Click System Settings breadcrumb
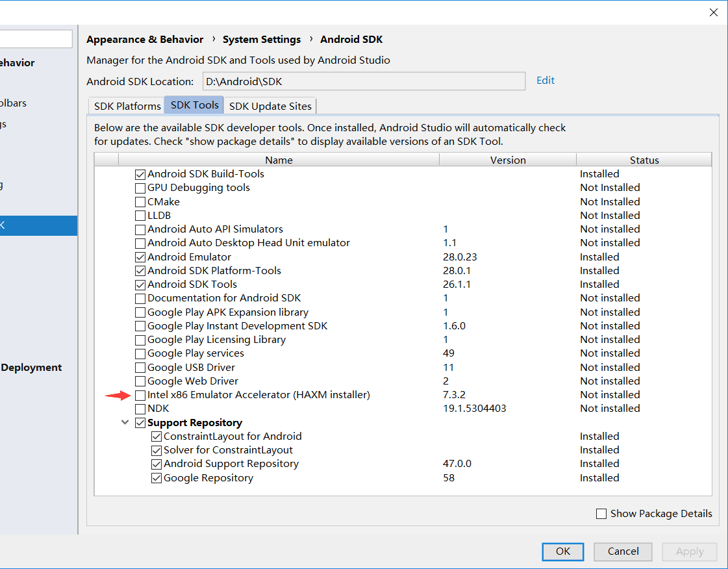The height and width of the screenshot is (569, 728). [262, 40]
